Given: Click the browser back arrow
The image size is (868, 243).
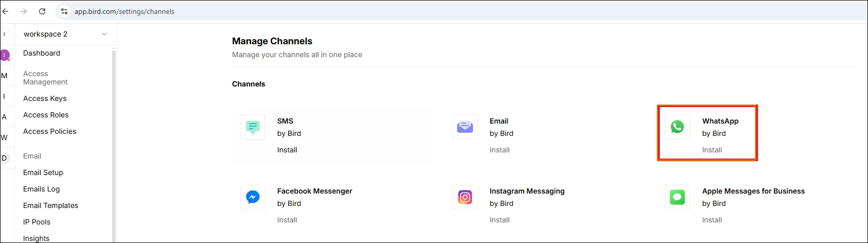Looking at the screenshot, I should (x=6, y=11).
